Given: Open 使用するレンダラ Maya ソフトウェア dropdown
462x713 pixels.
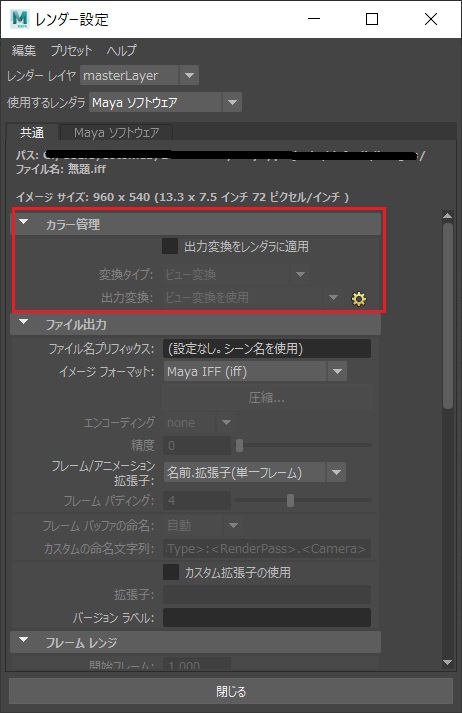Looking at the screenshot, I should pyautogui.click(x=165, y=102).
